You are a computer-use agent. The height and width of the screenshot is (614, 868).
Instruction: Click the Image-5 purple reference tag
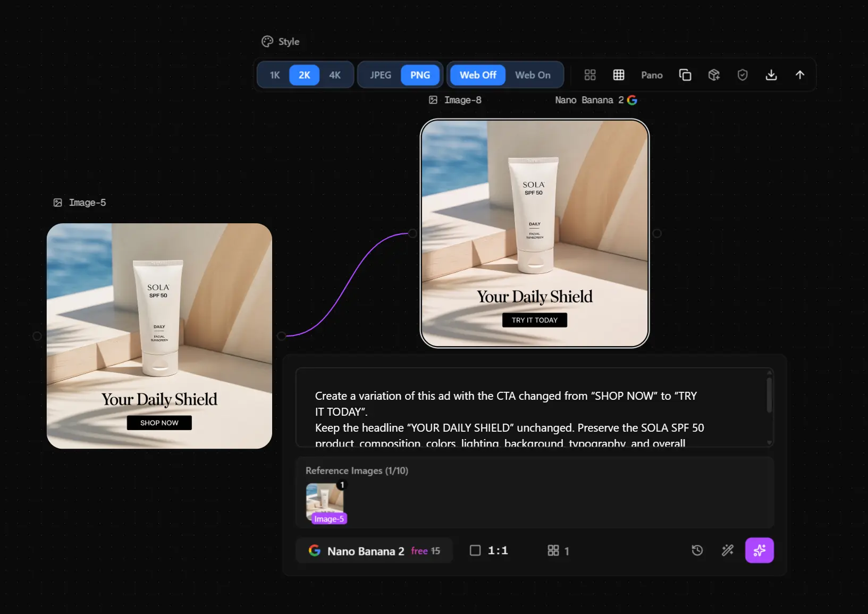pos(329,519)
